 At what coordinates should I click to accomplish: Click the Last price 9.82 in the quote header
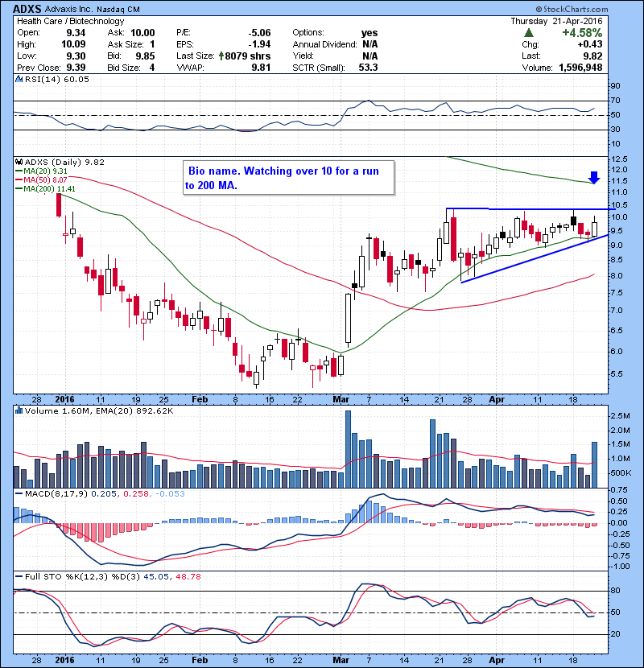(592, 56)
